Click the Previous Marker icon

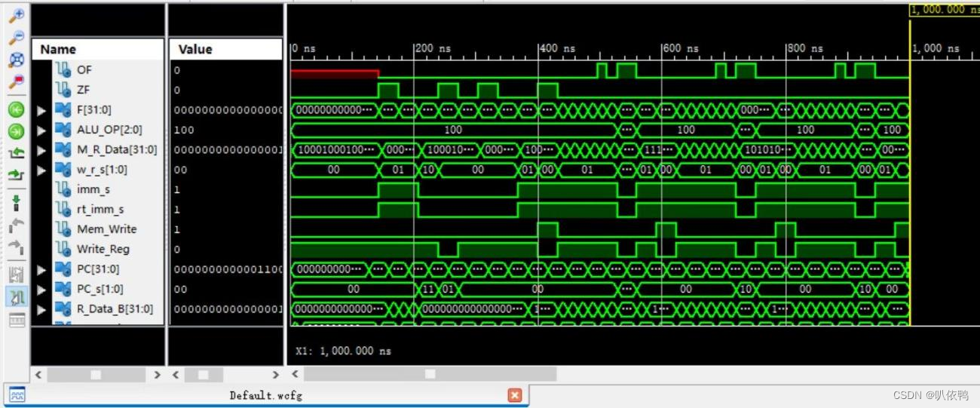tap(16, 224)
